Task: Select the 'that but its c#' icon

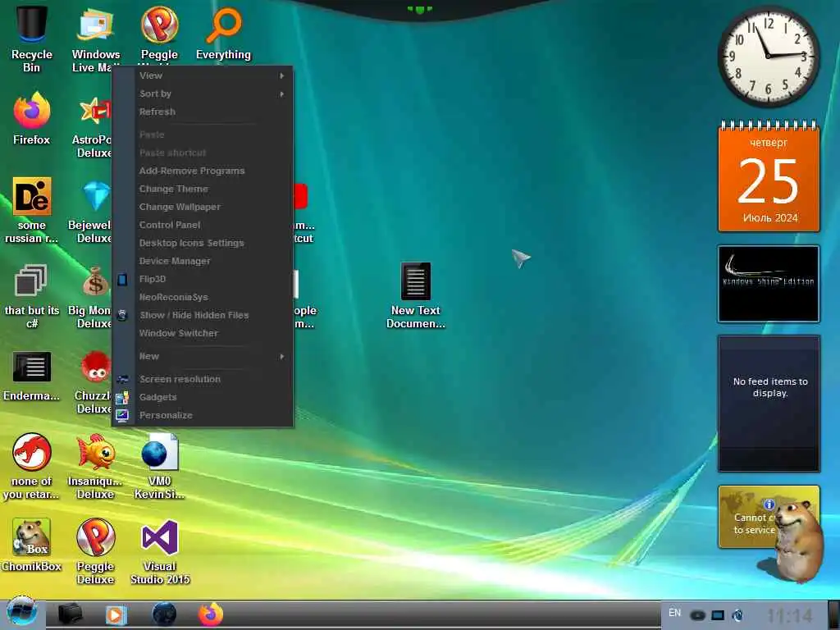Action: (x=32, y=295)
